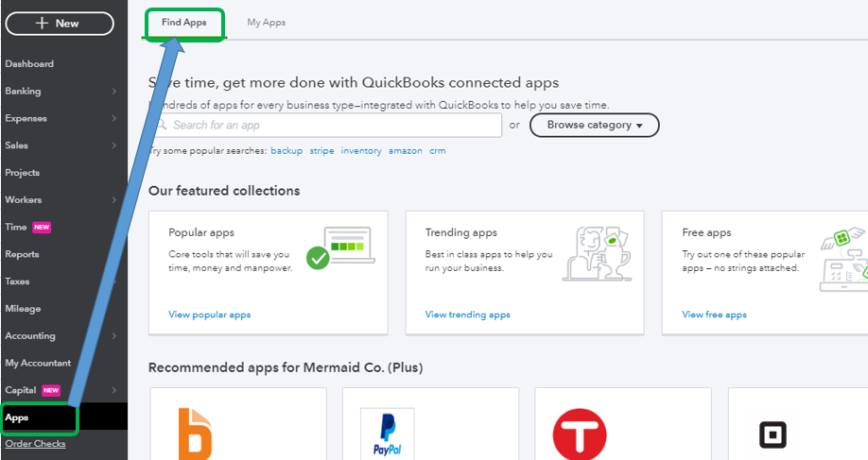Click the orange b app icon

tap(196, 434)
